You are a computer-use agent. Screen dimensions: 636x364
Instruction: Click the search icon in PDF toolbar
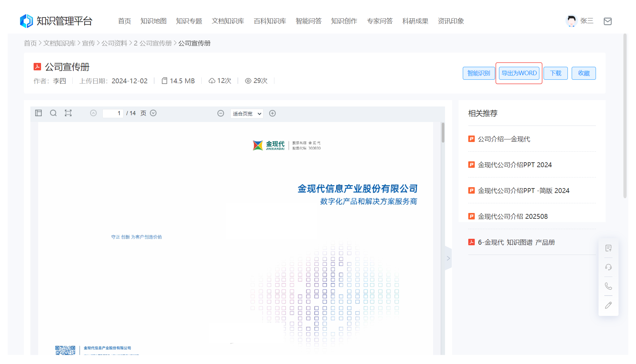point(53,113)
